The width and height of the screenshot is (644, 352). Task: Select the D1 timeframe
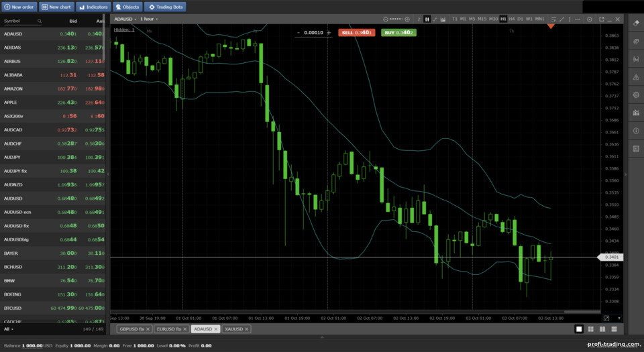pyautogui.click(x=521, y=19)
